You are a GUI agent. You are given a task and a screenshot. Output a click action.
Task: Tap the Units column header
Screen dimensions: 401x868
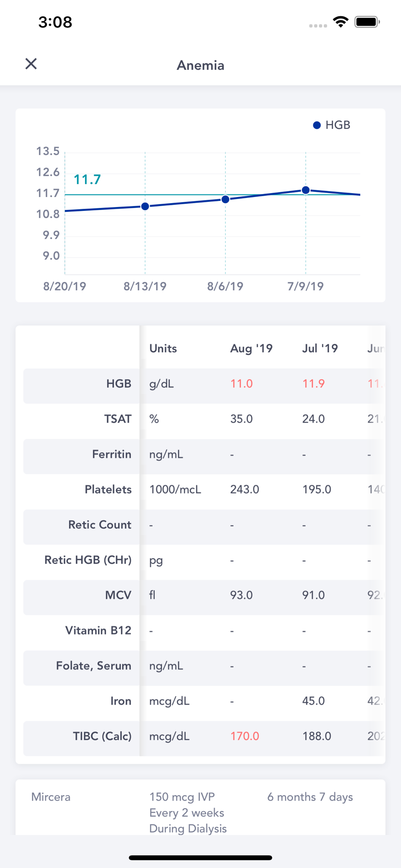point(163,349)
